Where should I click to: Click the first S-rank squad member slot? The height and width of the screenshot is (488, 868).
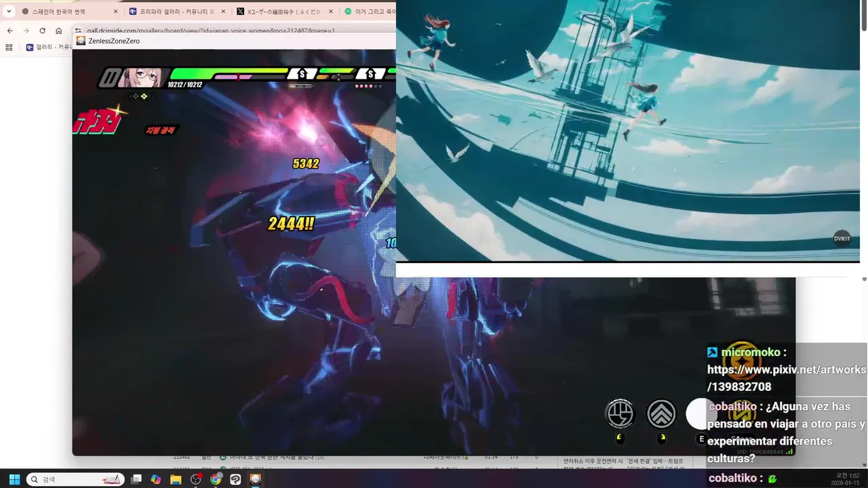[x=302, y=74]
